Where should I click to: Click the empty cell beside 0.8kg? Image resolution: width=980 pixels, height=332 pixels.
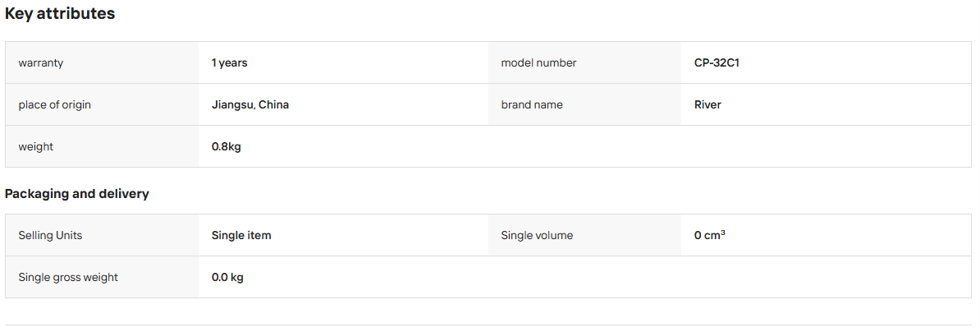pyautogui.click(x=730, y=146)
